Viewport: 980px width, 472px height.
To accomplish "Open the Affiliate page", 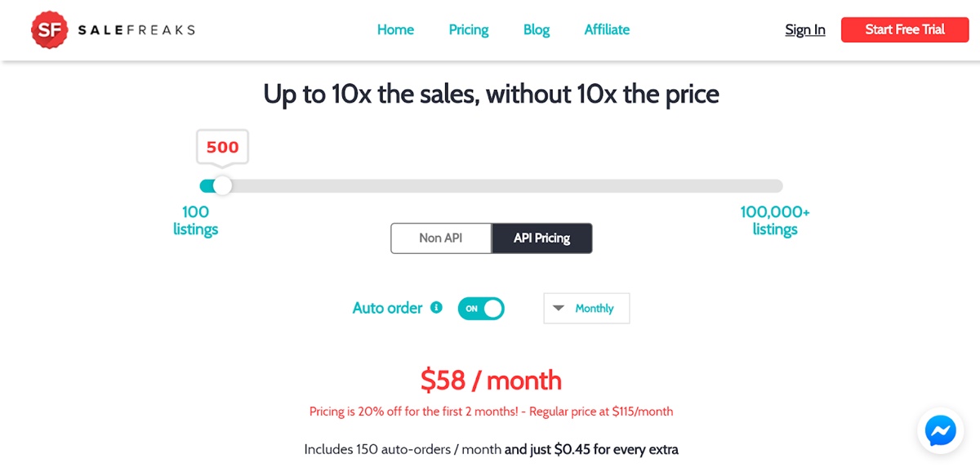I will (x=607, y=30).
